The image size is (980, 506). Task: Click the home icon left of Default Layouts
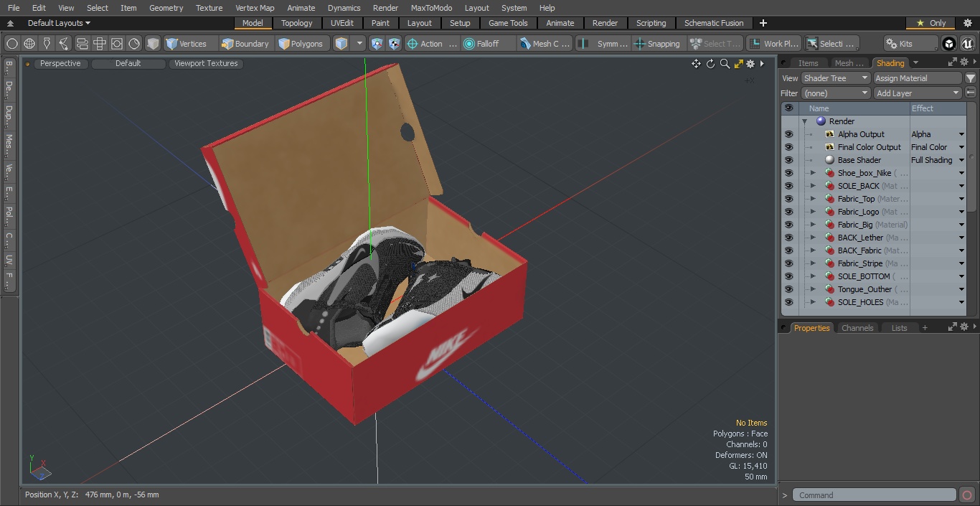pos(10,23)
